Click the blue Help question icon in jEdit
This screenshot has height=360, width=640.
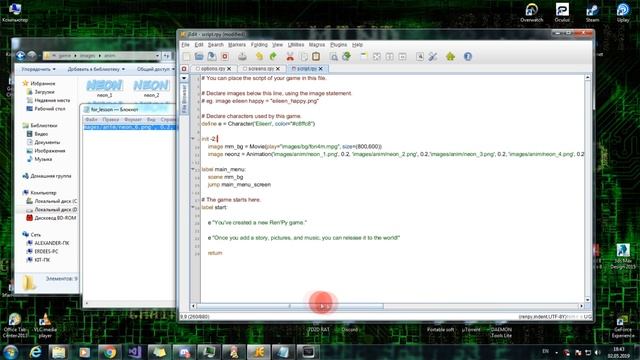click(x=468, y=57)
